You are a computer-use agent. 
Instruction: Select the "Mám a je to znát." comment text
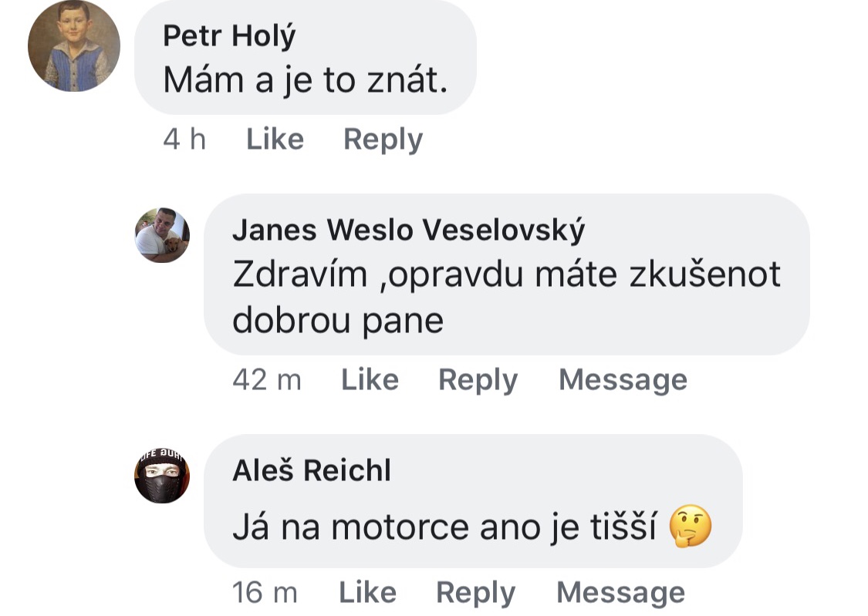point(305,80)
